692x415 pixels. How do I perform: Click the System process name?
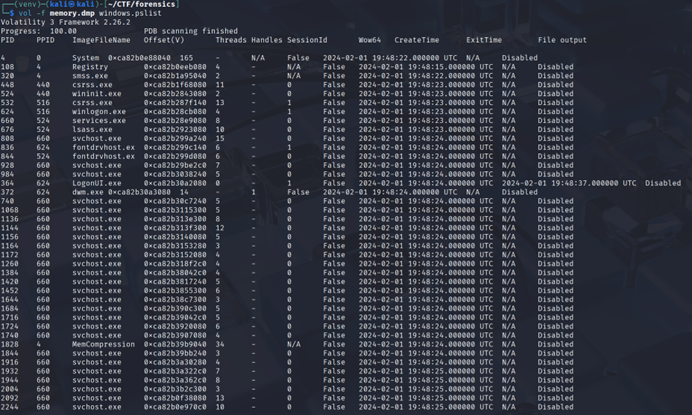[x=86, y=58]
